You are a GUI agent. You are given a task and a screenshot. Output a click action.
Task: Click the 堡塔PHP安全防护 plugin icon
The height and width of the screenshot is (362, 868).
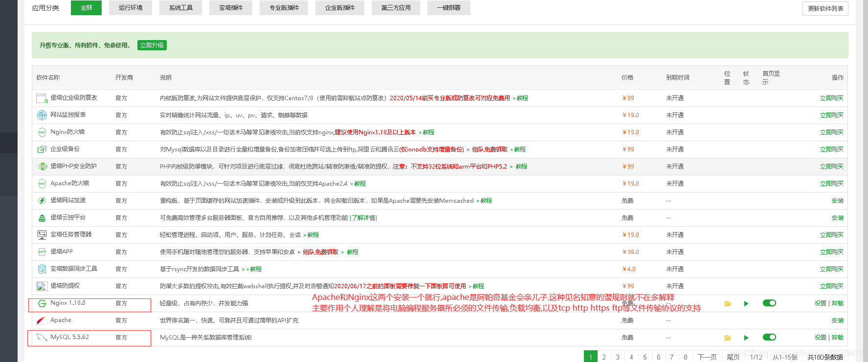pos(42,167)
